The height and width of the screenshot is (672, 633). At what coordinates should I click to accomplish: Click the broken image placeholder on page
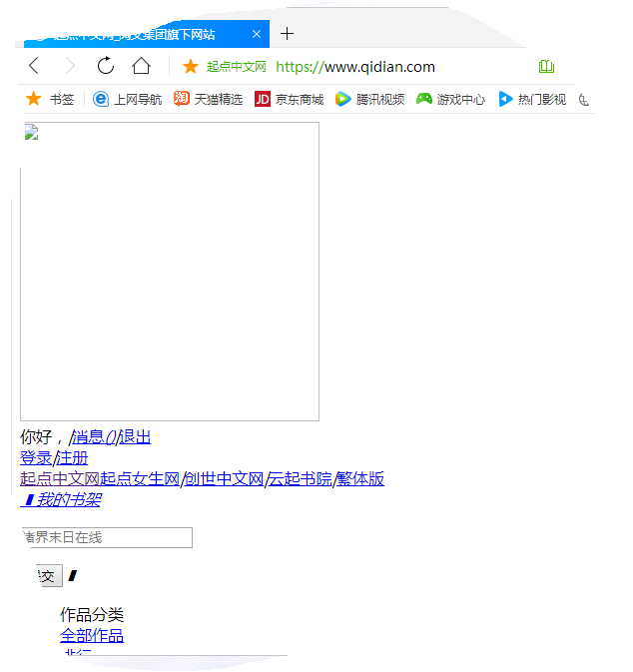pos(170,272)
